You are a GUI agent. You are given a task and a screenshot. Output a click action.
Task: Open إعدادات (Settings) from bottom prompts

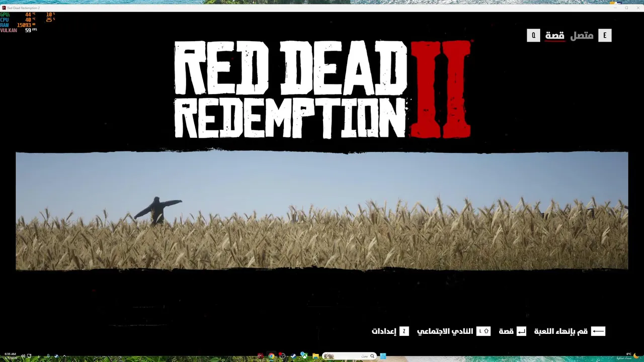point(384,331)
